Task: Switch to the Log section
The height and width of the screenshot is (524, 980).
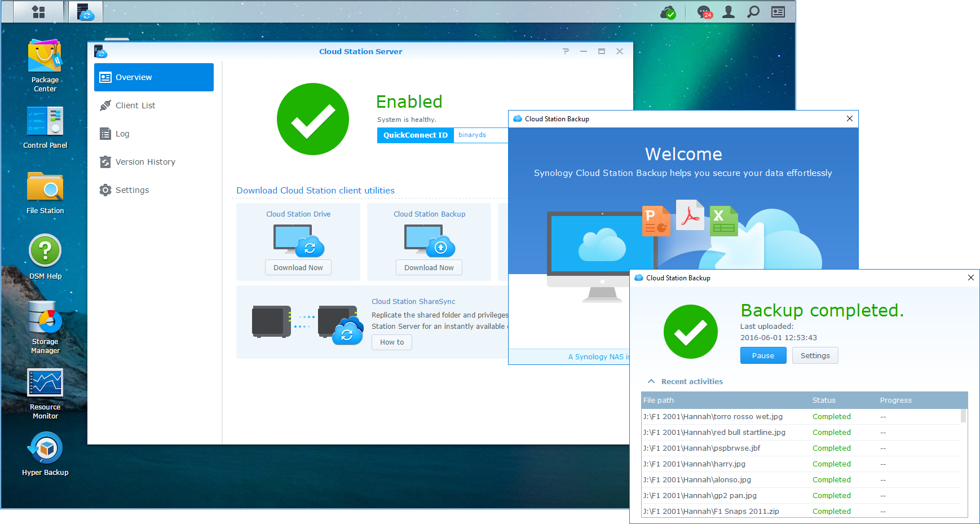Action: 154,134
